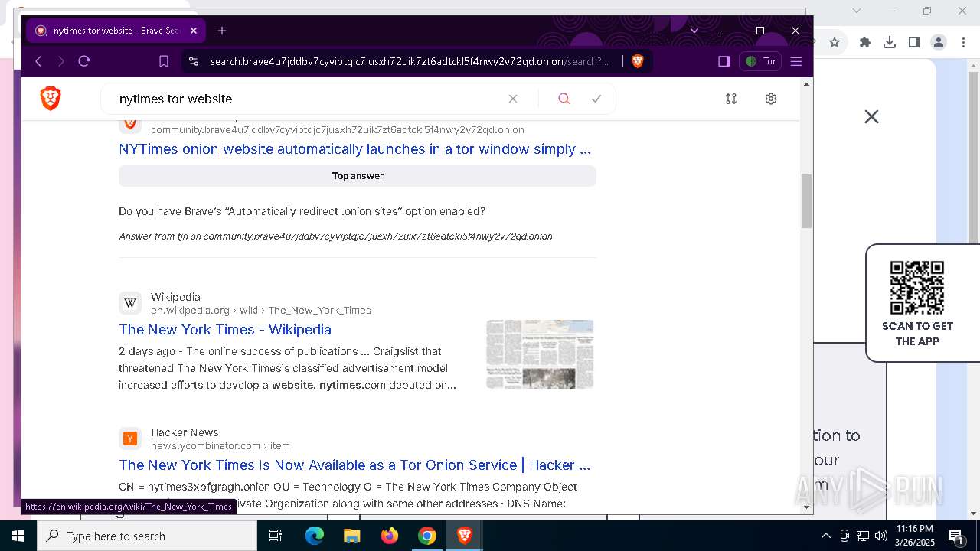Bookmark this page in Brave
The height and width of the screenshot is (551, 980).
pyautogui.click(x=164, y=61)
